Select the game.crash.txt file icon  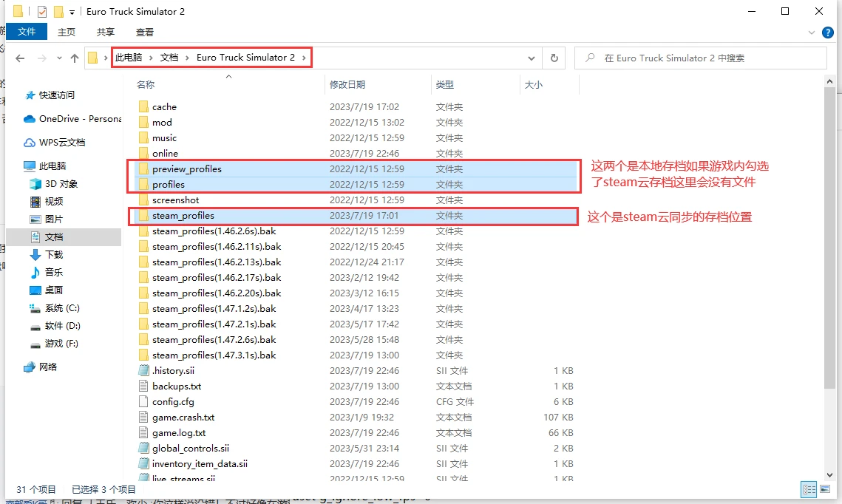(143, 417)
